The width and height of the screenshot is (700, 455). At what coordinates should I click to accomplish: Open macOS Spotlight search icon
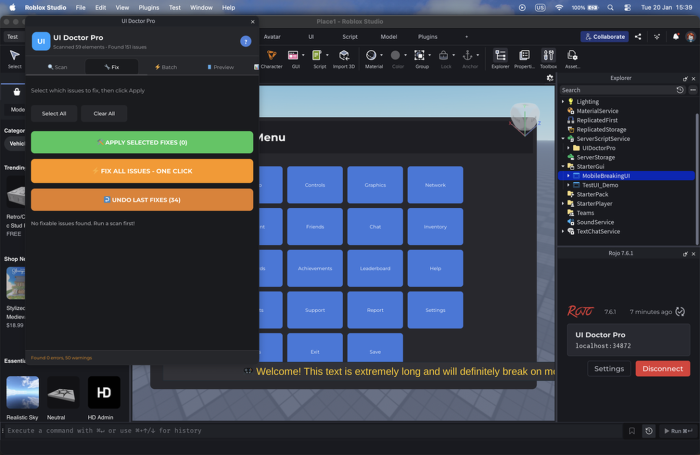[610, 8]
